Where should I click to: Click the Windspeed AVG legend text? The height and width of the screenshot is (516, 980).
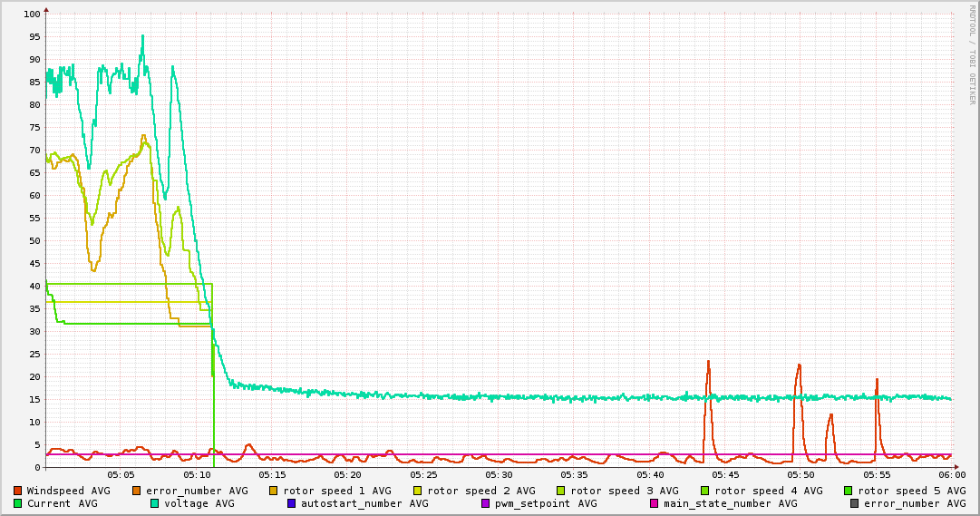(x=69, y=491)
